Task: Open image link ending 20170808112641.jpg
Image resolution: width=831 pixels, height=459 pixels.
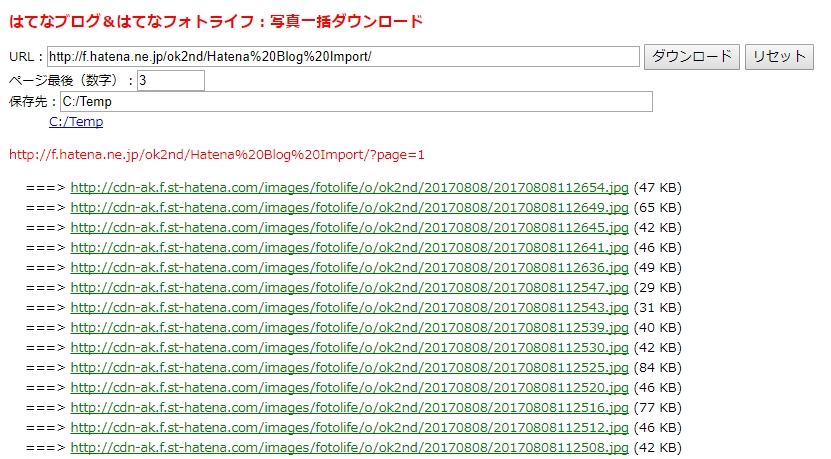Action: coord(349,248)
